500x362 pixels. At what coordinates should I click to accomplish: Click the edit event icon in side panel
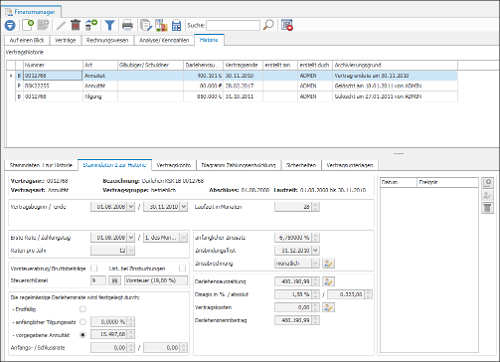[x=488, y=195]
